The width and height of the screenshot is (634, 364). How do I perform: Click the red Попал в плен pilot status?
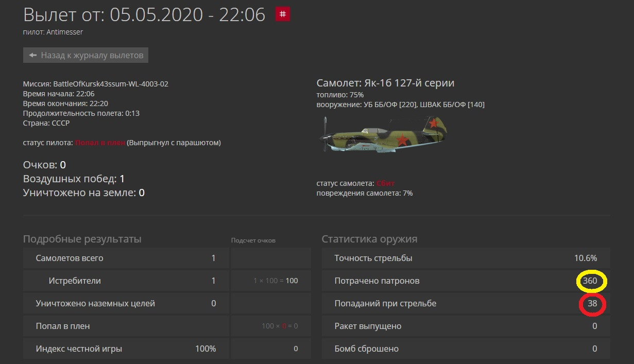(x=100, y=143)
